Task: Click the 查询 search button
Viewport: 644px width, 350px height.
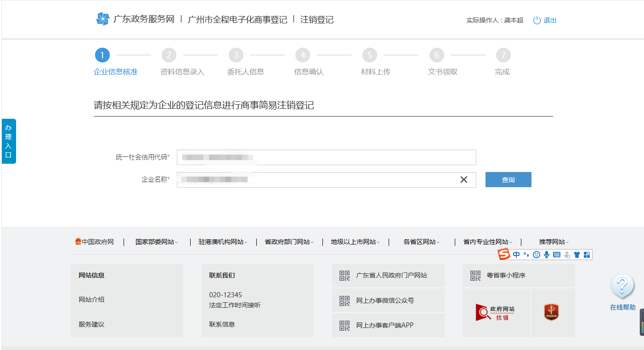Action: click(x=508, y=179)
